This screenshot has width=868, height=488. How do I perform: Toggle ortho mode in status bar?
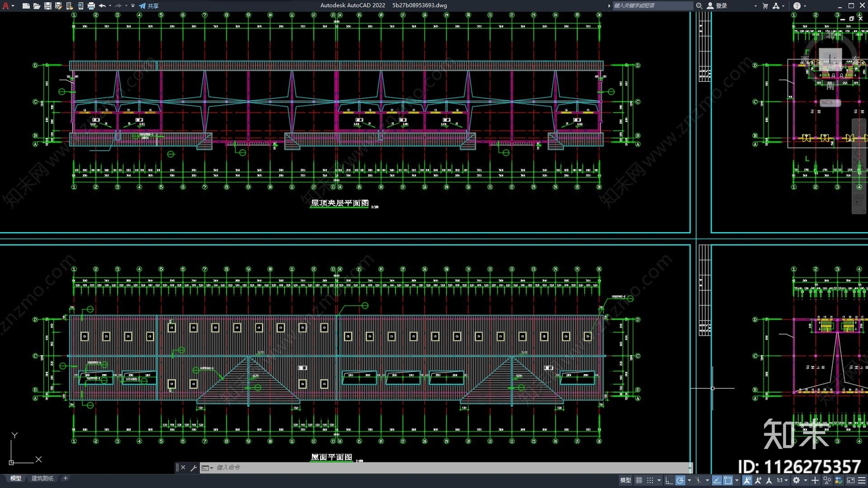pos(669,480)
